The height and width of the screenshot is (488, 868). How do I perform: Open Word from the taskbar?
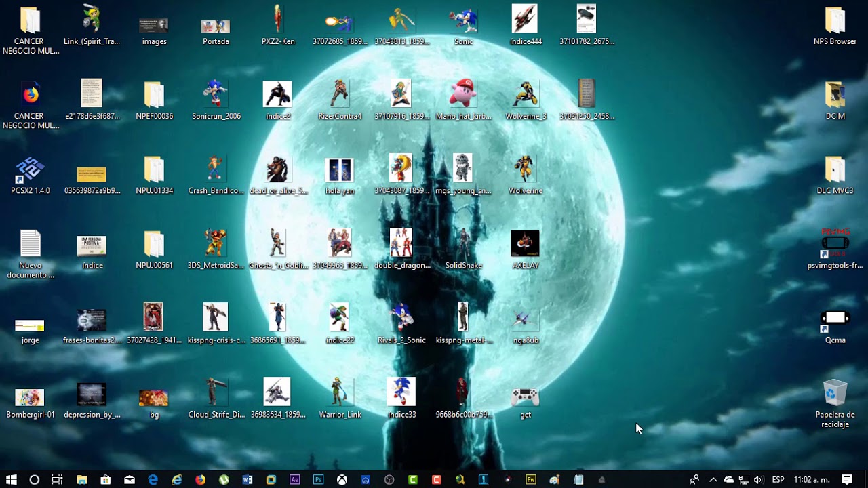coord(248,479)
